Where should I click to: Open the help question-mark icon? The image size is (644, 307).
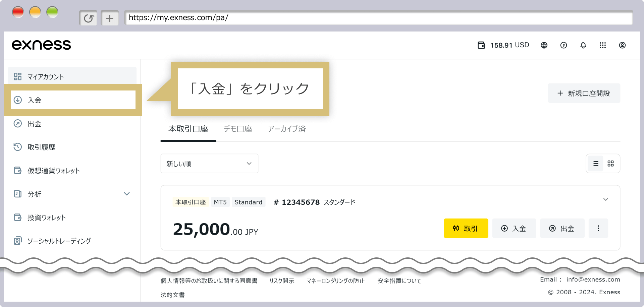click(x=563, y=45)
